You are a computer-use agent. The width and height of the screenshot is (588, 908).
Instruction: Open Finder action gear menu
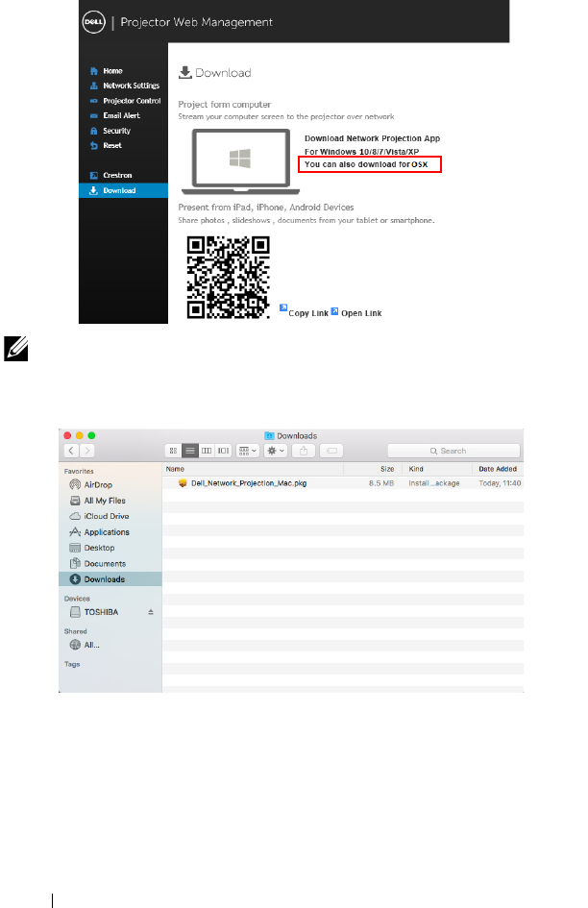[275, 451]
